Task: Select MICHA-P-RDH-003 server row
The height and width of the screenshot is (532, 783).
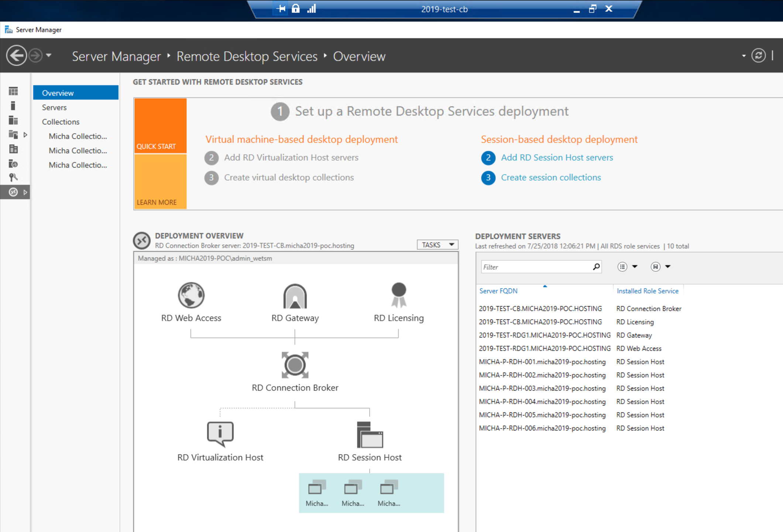Action: [580, 388]
